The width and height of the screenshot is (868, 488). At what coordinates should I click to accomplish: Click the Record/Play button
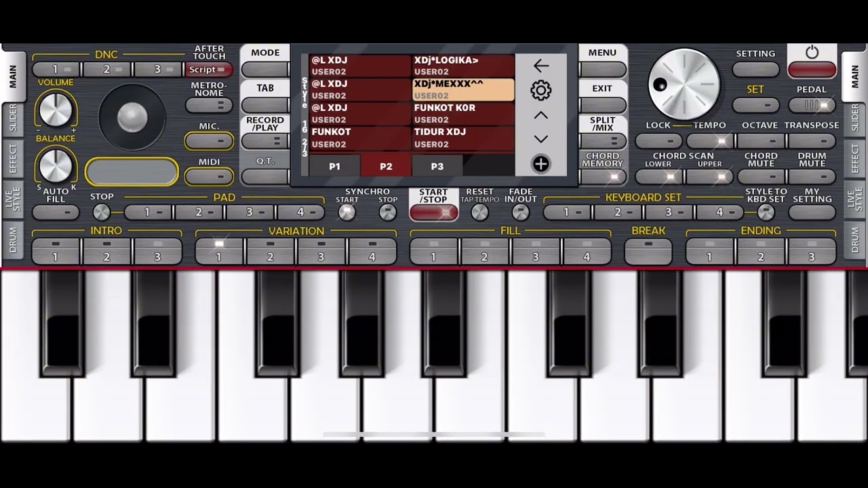(x=265, y=141)
